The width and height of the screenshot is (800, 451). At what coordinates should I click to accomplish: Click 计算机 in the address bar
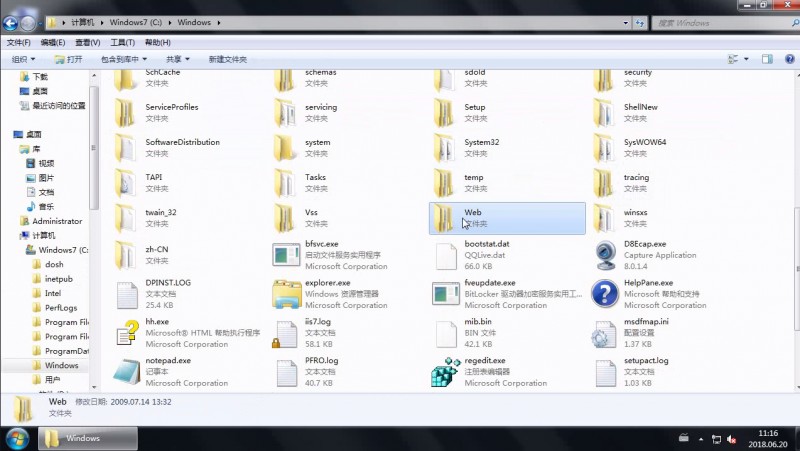tap(83, 22)
